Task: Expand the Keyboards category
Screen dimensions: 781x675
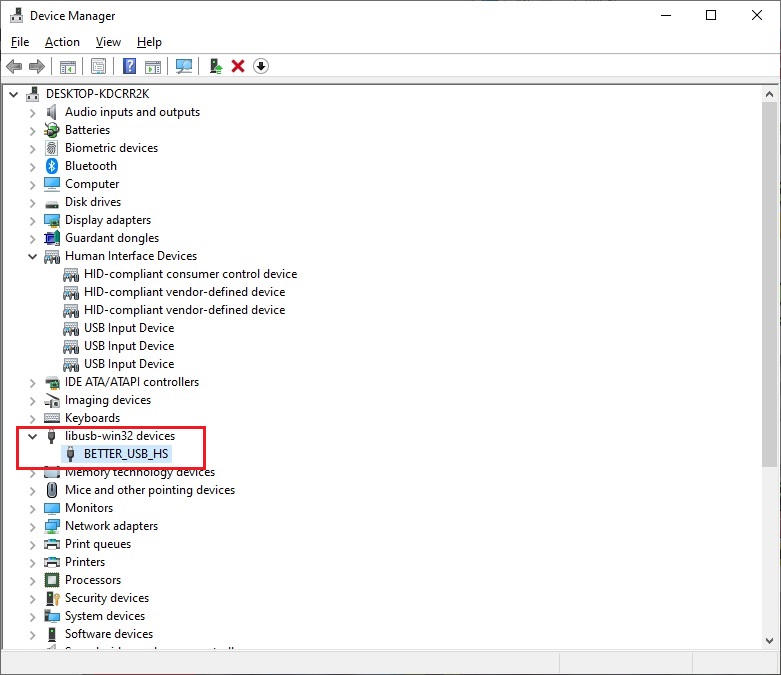Action: coord(32,419)
